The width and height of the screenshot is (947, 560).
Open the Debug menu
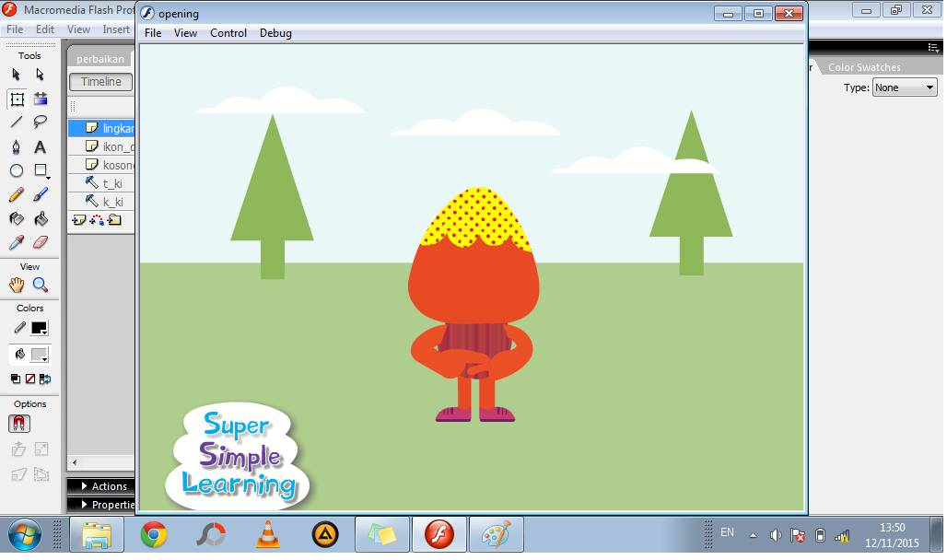point(275,33)
